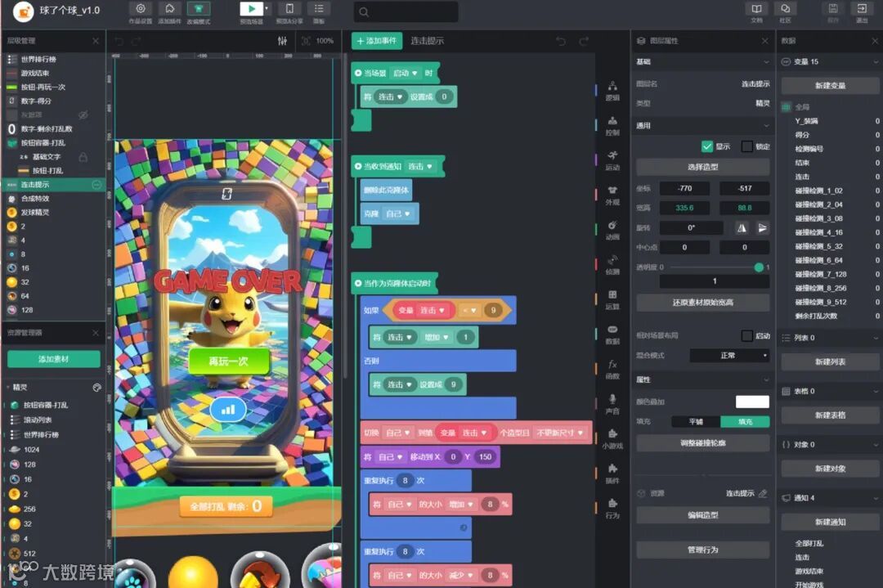Open the 控制 control block category

coord(612,125)
